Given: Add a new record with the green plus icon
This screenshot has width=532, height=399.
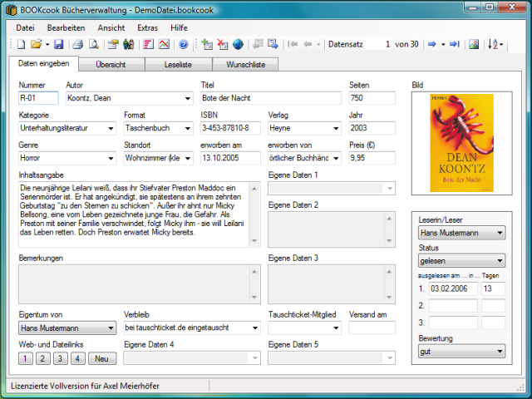Looking at the screenshot, I should [x=208, y=44].
